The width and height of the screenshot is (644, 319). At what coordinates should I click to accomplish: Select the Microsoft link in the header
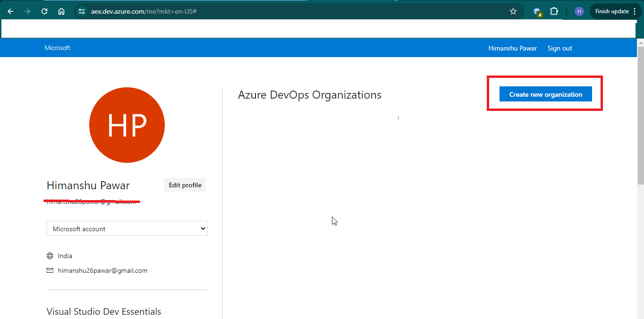(x=57, y=48)
